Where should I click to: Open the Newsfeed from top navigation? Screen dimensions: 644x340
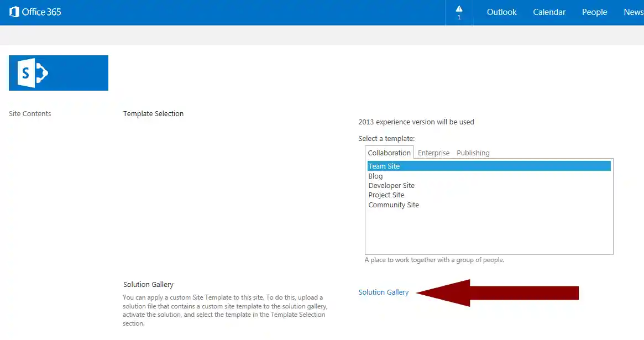[x=633, y=12]
